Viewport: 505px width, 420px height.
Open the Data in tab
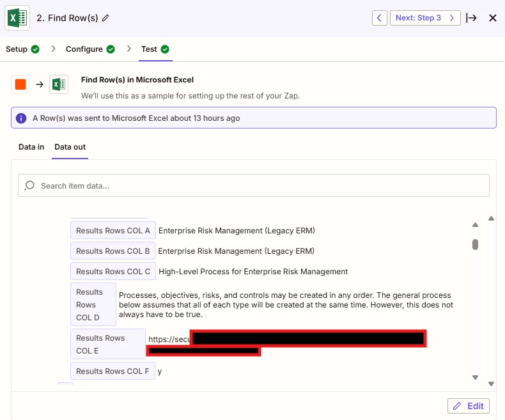[x=31, y=147]
